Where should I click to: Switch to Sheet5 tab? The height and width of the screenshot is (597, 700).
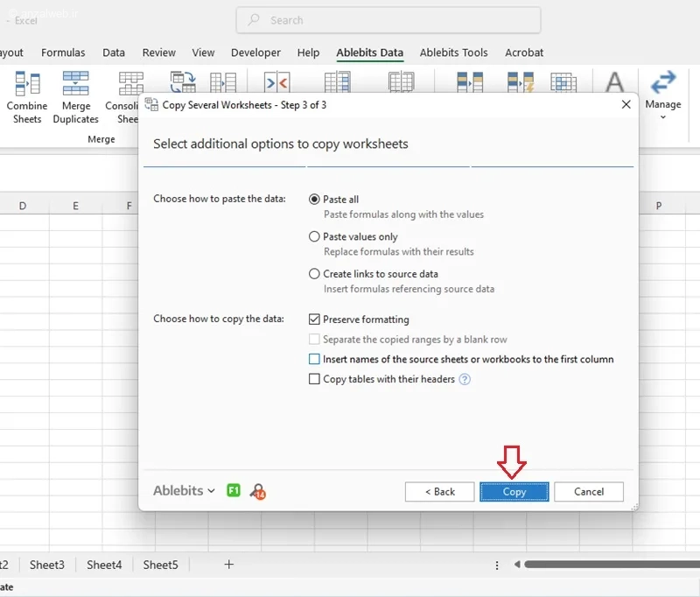(x=160, y=565)
